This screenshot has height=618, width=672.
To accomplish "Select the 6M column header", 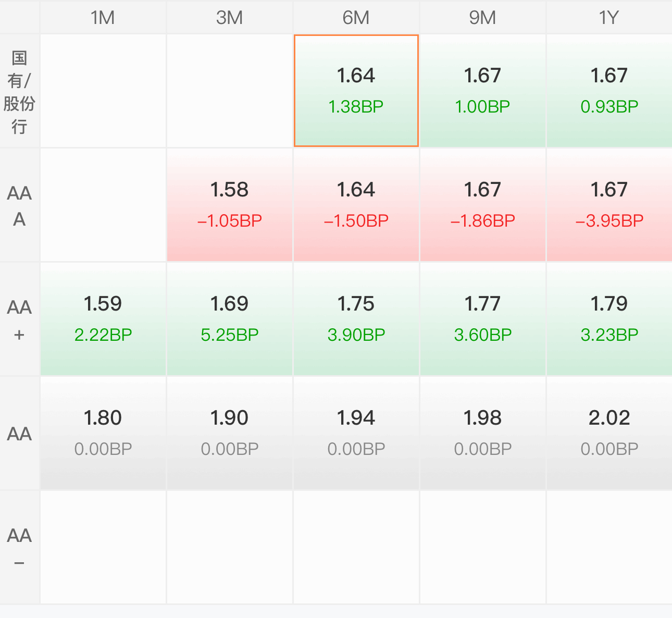I will [x=356, y=17].
